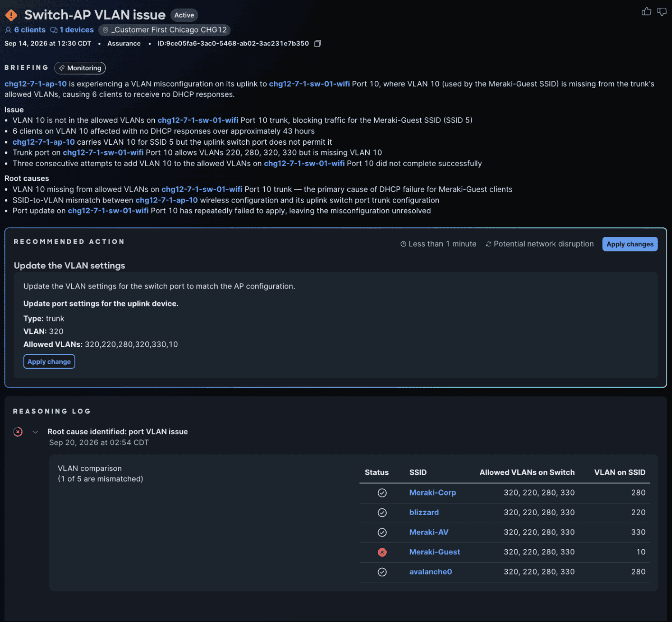Click the Meraki-Guest VLAN value 10
Image resolution: width=672 pixels, height=622 pixels.
pos(641,552)
